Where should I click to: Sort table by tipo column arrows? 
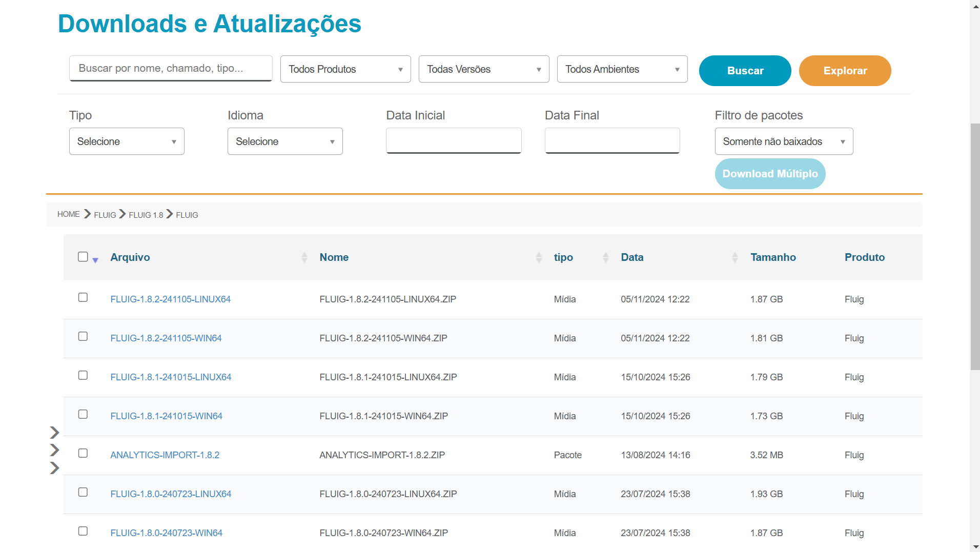(606, 257)
